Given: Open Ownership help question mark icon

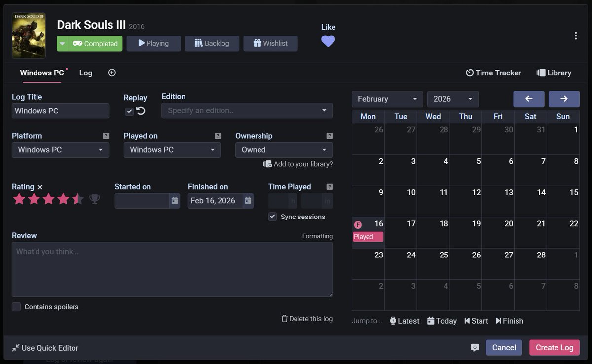Looking at the screenshot, I should [330, 136].
